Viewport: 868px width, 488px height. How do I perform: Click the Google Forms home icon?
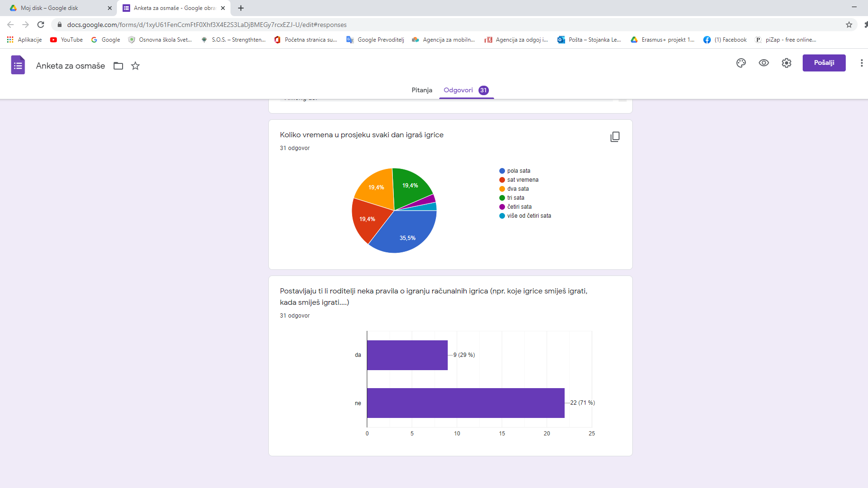[x=18, y=65]
